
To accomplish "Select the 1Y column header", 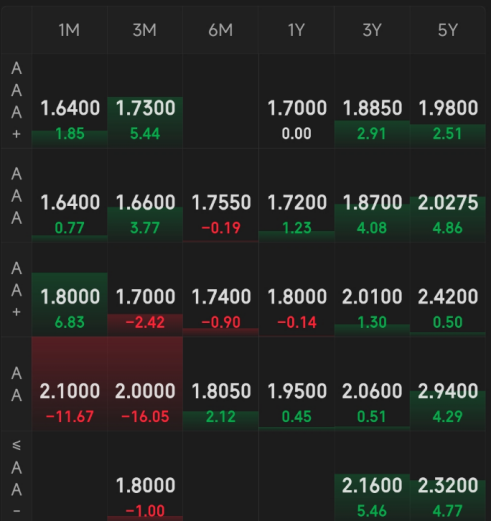I will pos(296,30).
